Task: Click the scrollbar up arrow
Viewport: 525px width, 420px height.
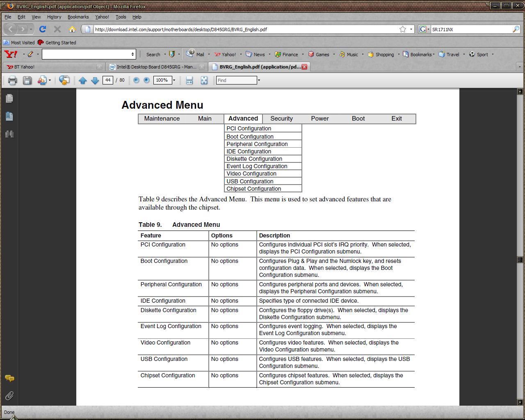Action: 520,91
